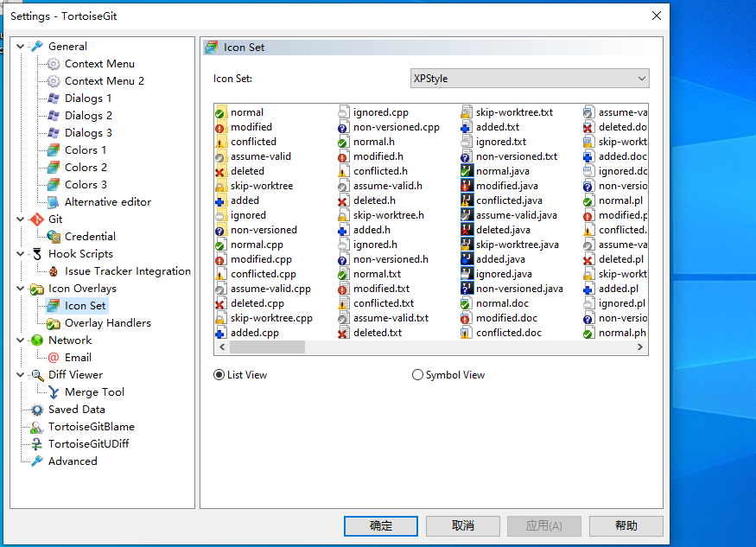756x547 pixels.
Task: Click the blue plus icon beside added
Action: point(220,200)
